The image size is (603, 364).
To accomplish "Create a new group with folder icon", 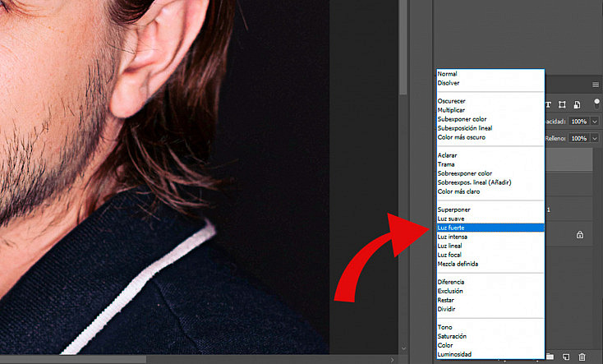I will (x=550, y=357).
